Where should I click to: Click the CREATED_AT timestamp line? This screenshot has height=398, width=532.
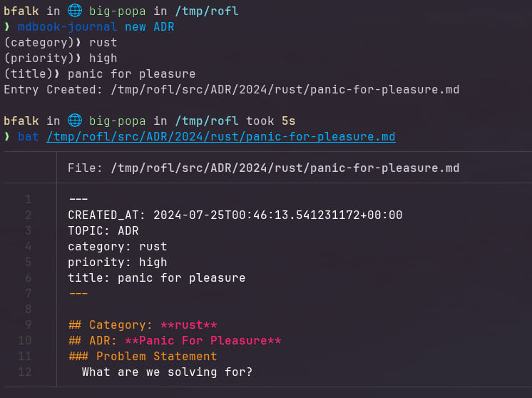pyautogui.click(x=235, y=215)
